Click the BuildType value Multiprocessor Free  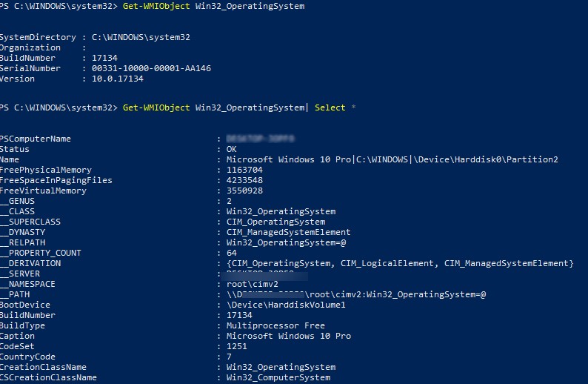point(275,325)
